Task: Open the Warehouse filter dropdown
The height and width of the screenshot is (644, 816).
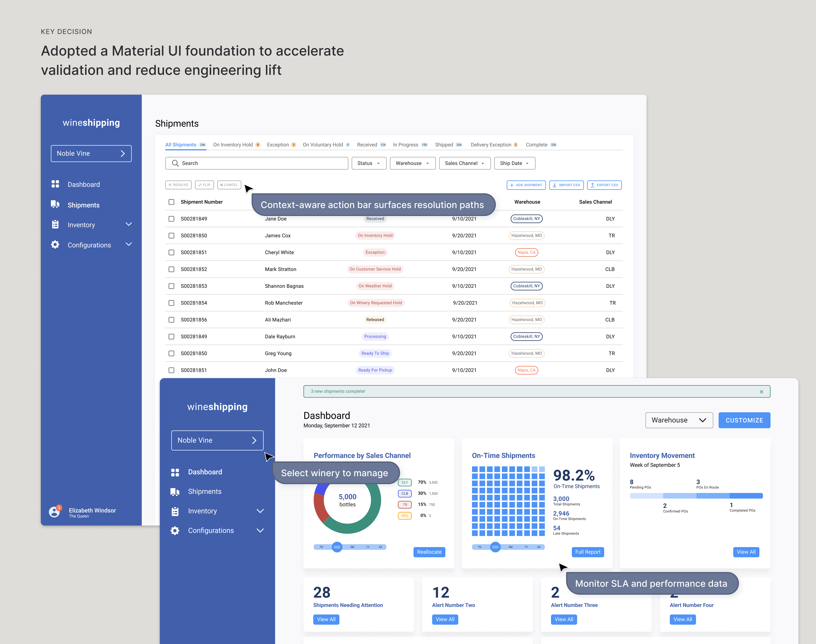Action: pos(412,163)
